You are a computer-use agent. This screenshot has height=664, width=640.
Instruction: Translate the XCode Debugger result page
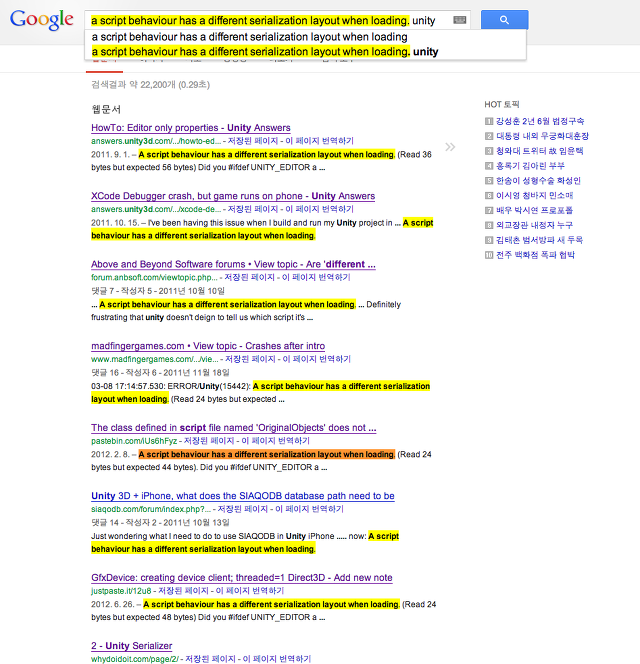319,209
